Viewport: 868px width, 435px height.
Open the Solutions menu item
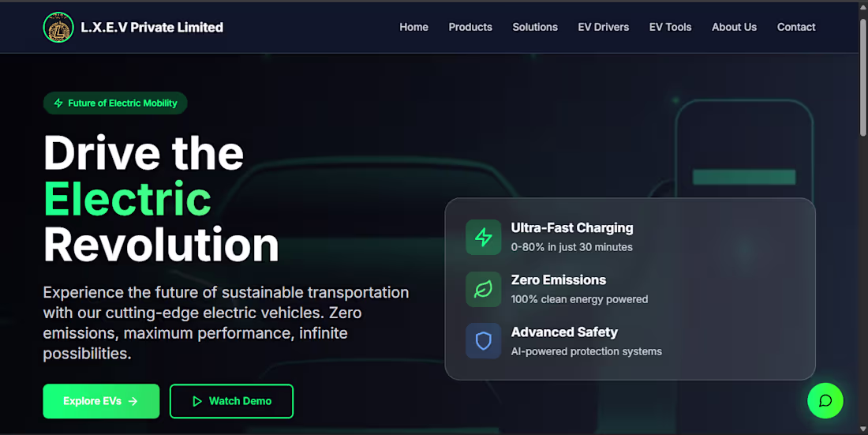click(535, 27)
